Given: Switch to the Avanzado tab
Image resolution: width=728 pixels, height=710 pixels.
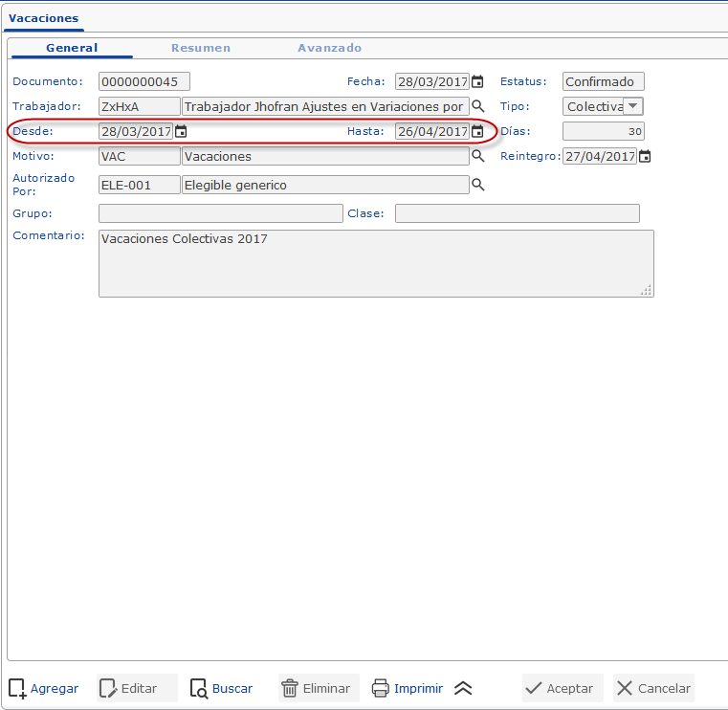Looking at the screenshot, I should click(329, 48).
